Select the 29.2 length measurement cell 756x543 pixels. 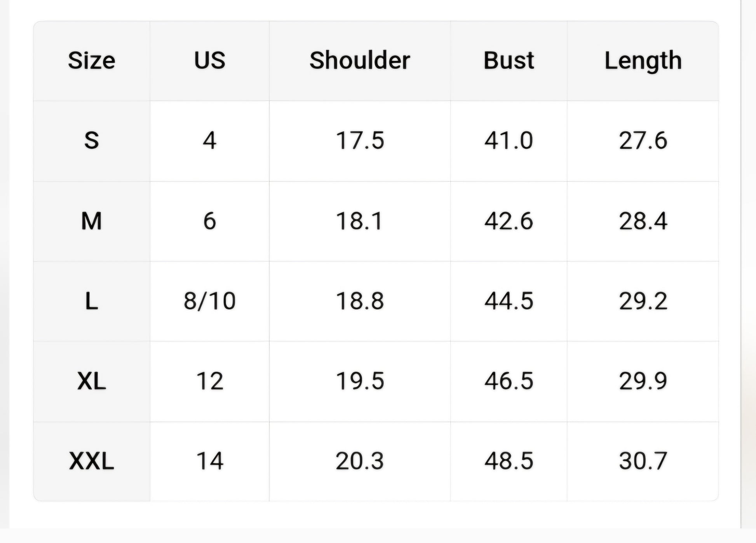[x=643, y=301]
